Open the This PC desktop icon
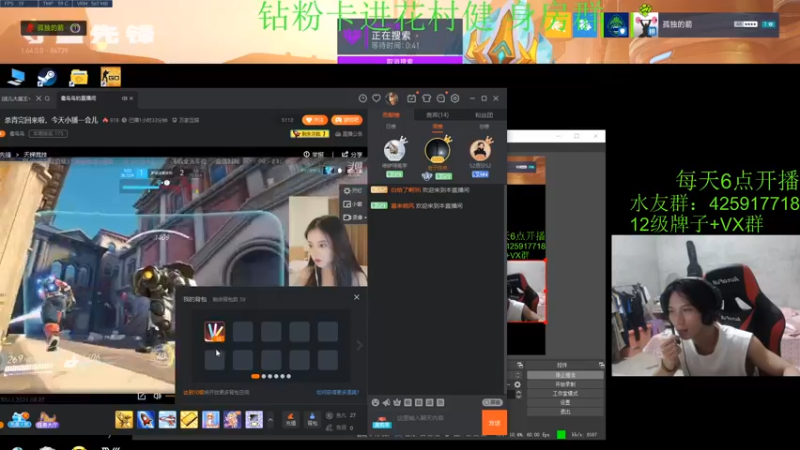The height and width of the screenshot is (450, 800). click(x=16, y=77)
